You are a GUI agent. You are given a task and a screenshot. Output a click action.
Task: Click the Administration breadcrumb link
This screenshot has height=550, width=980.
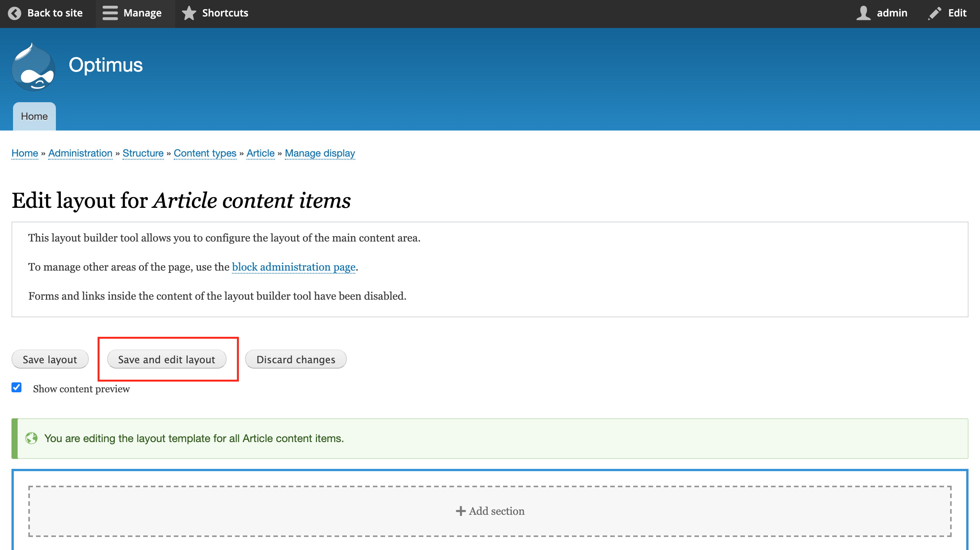coord(80,153)
